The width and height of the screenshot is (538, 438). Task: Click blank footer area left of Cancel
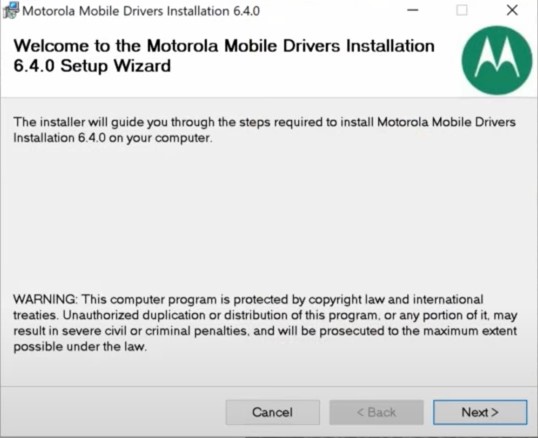113,412
